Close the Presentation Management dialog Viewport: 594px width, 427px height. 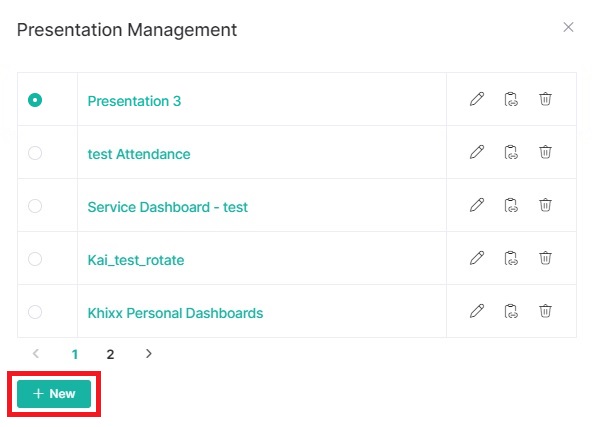tap(568, 27)
